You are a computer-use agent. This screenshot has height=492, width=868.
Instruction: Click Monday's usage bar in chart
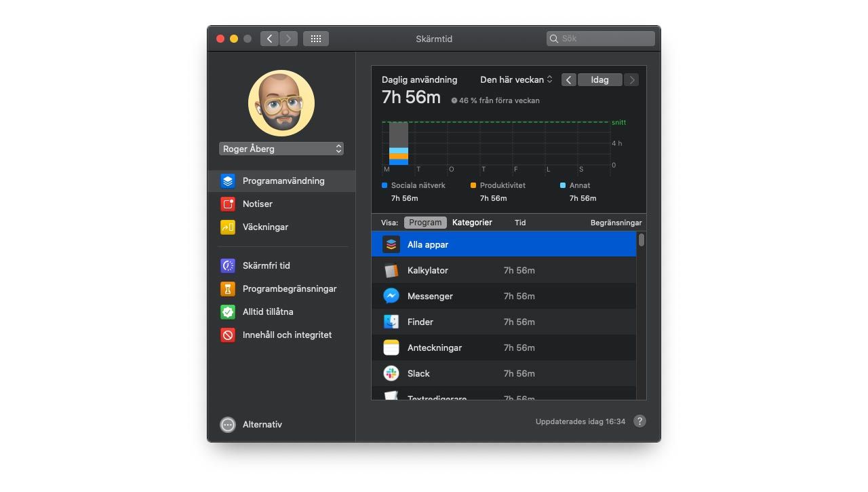tap(399, 144)
